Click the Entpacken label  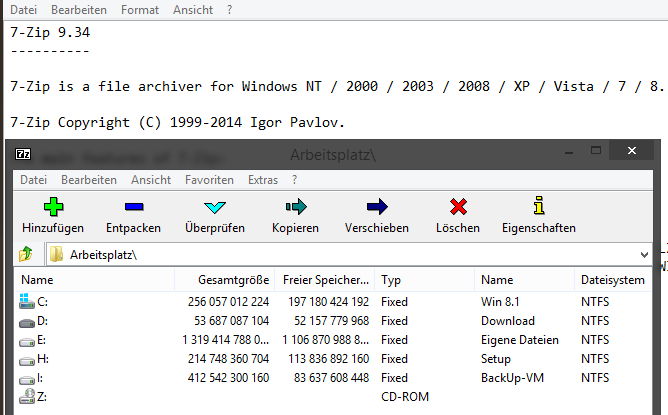[133, 228]
